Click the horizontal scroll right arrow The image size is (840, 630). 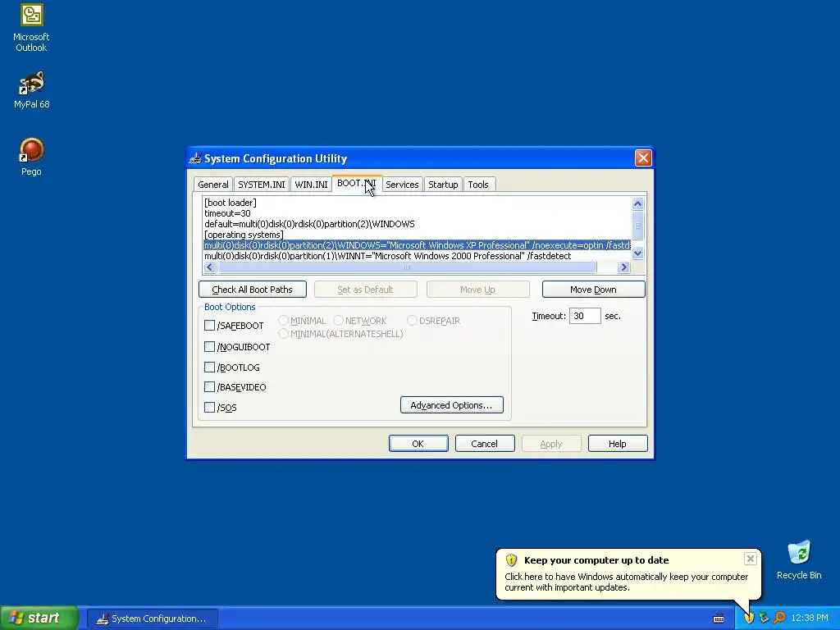[623, 267]
